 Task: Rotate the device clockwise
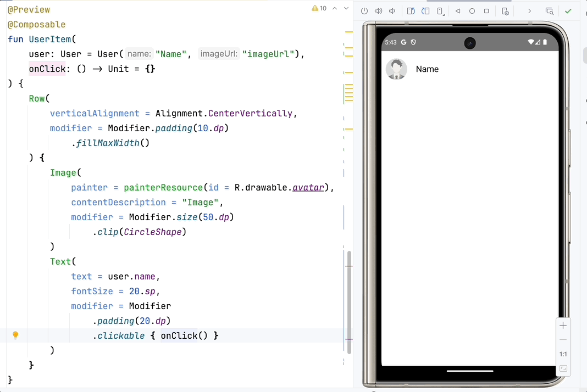(x=426, y=11)
